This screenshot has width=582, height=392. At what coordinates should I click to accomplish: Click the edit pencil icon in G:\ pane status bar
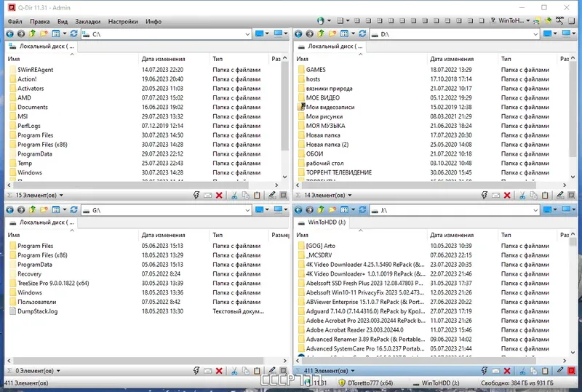coord(271,370)
